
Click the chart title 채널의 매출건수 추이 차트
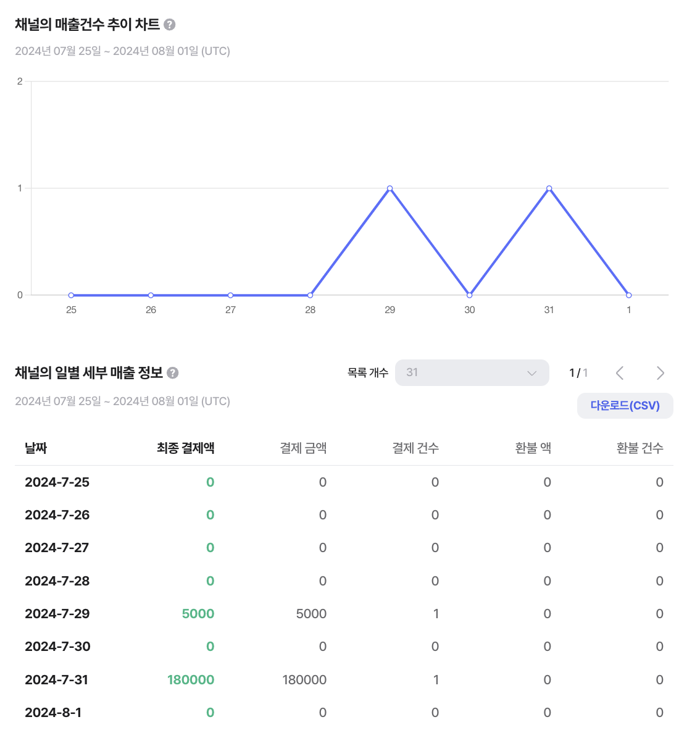[x=87, y=25]
